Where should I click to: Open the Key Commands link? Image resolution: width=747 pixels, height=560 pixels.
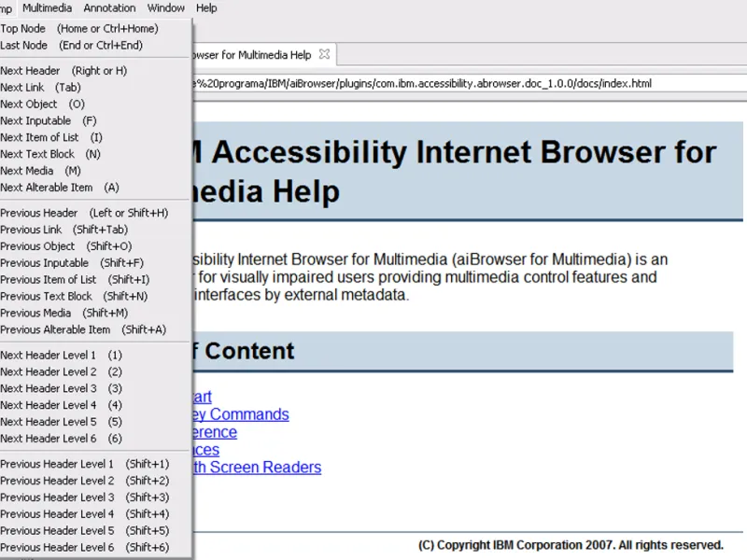pyautogui.click(x=241, y=414)
